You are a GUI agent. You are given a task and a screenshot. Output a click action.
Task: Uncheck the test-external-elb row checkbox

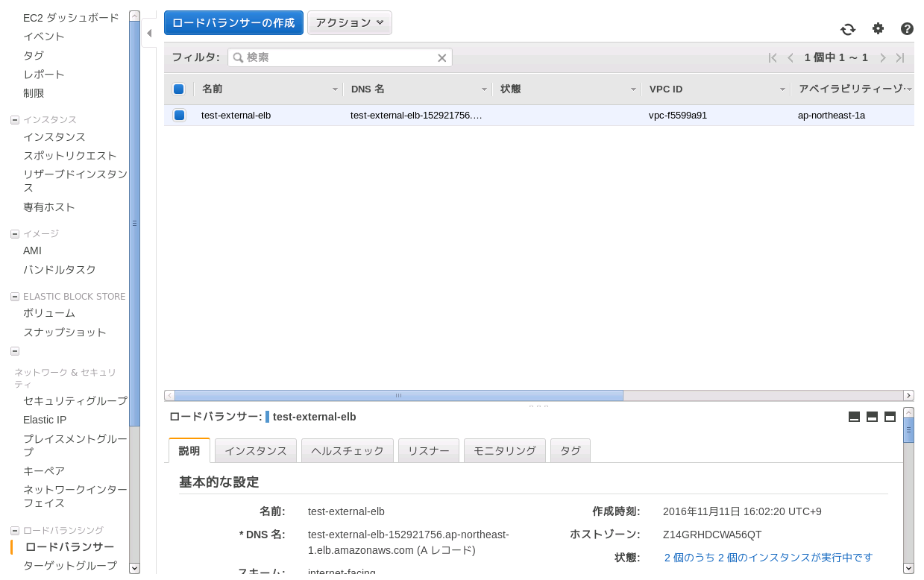[178, 116]
